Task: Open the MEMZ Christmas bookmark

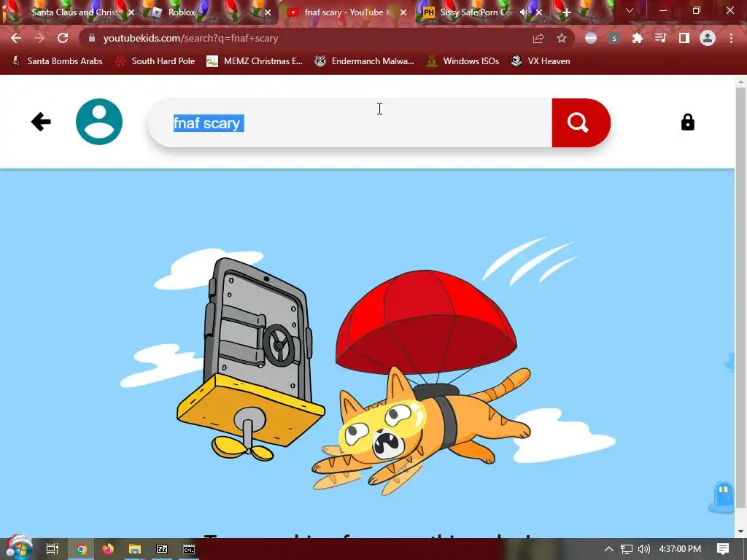Action: pyautogui.click(x=255, y=61)
